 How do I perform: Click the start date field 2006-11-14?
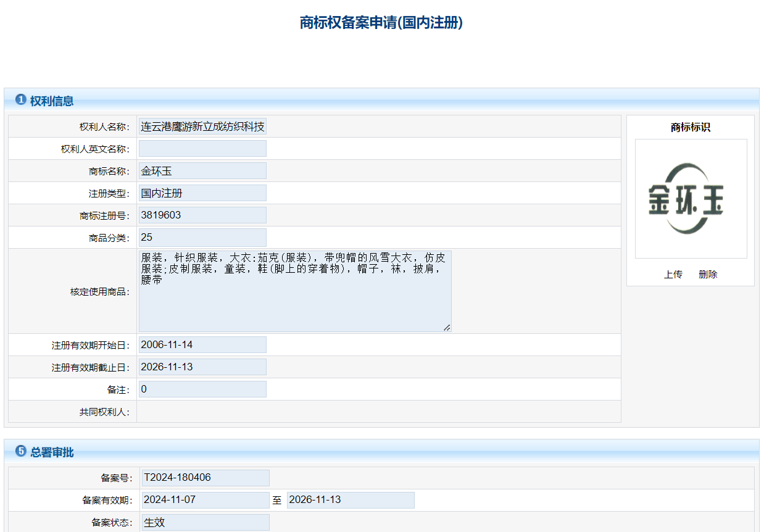202,345
